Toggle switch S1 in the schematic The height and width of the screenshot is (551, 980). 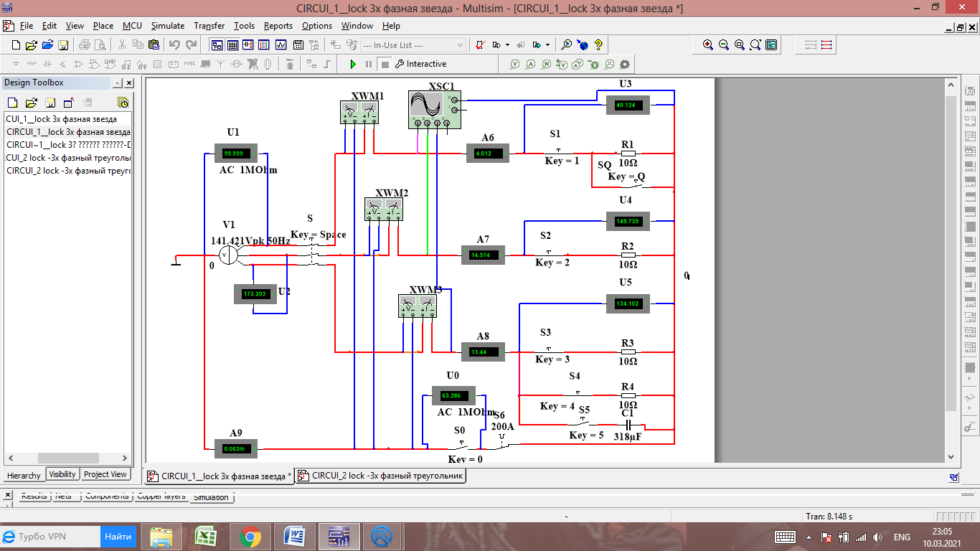click(x=558, y=151)
